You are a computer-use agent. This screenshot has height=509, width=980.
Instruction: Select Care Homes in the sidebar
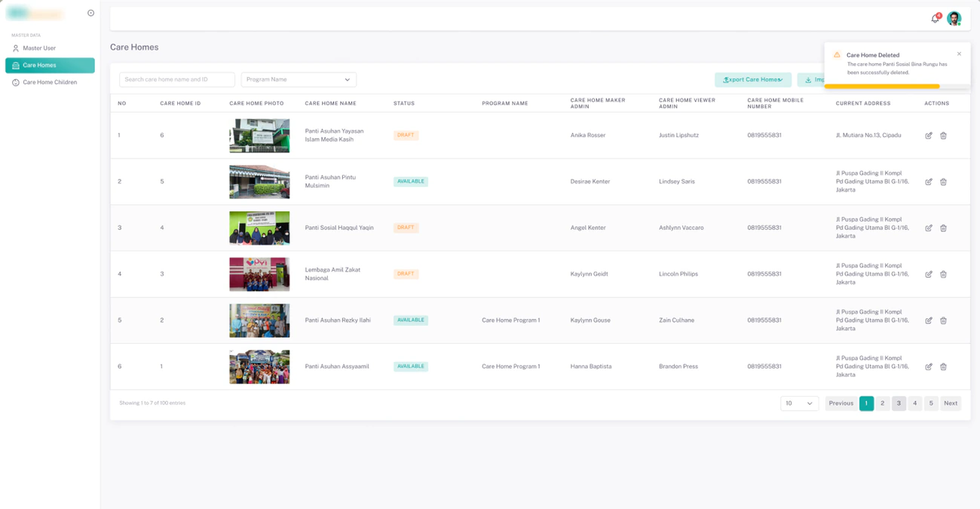tap(50, 66)
